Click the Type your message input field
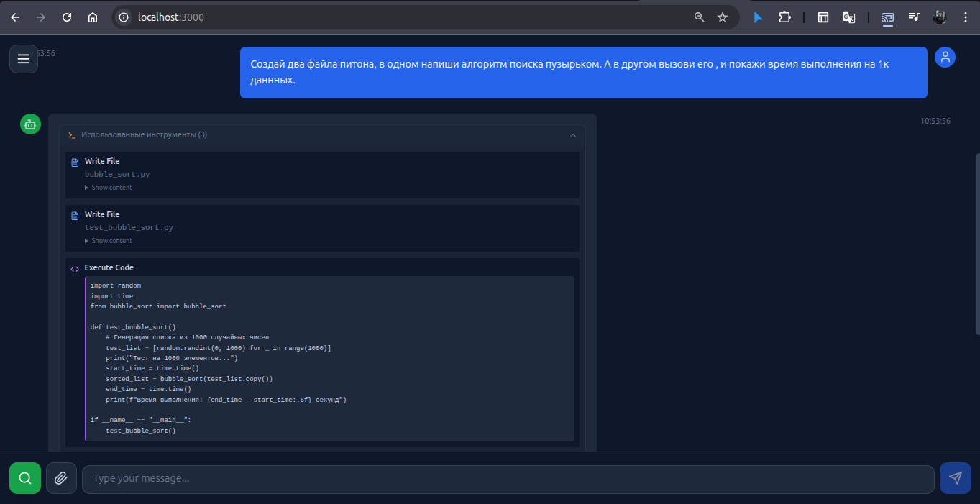 (x=503, y=477)
